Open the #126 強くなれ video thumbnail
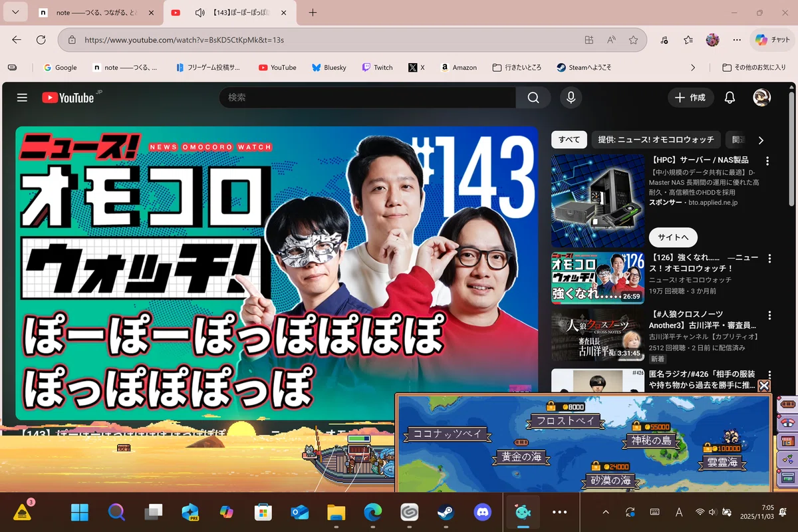The width and height of the screenshot is (798, 532). (598, 278)
